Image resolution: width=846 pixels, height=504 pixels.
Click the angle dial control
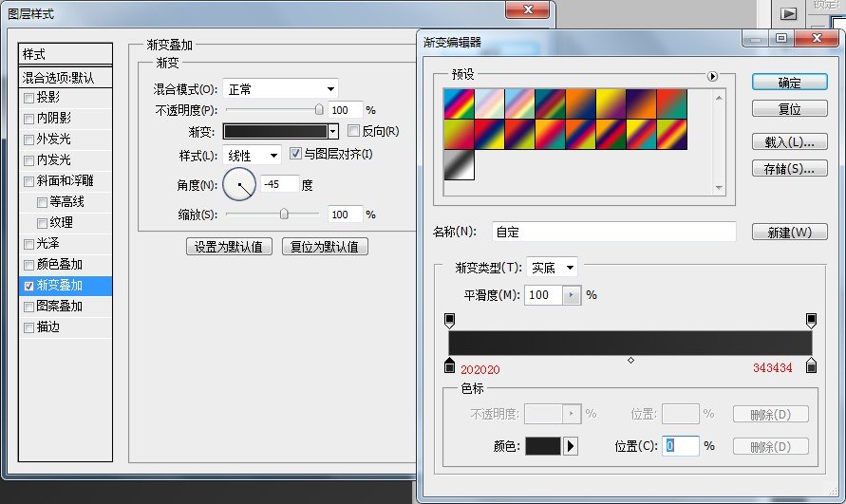click(239, 184)
